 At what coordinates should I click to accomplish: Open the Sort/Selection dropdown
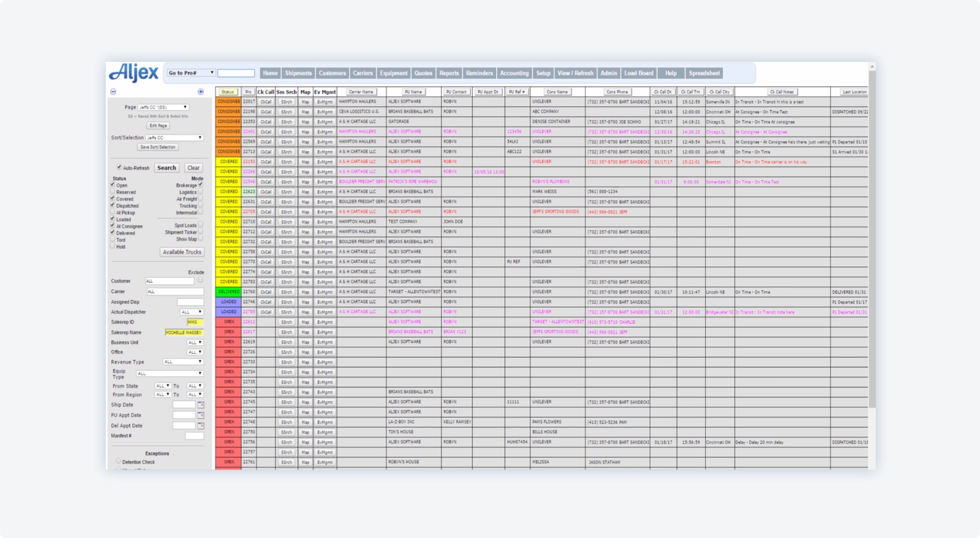click(175, 138)
